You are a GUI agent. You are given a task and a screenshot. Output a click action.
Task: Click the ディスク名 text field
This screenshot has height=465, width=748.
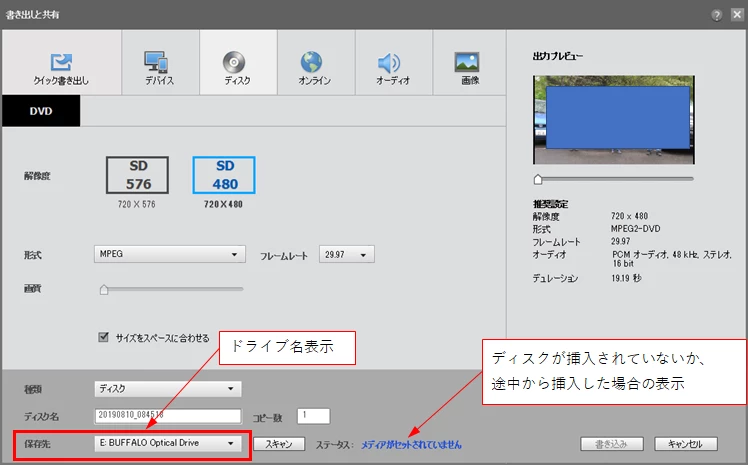(168, 415)
